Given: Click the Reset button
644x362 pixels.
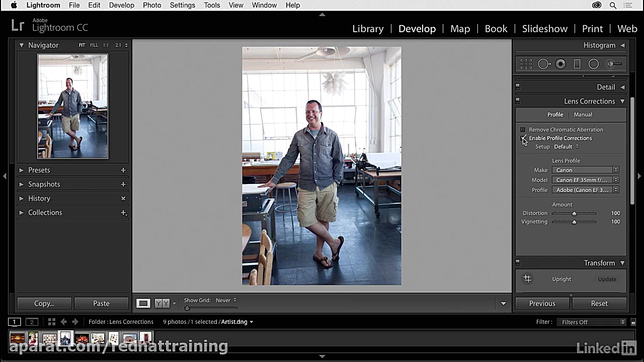Looking at the screenshot, I should [599, 303].
